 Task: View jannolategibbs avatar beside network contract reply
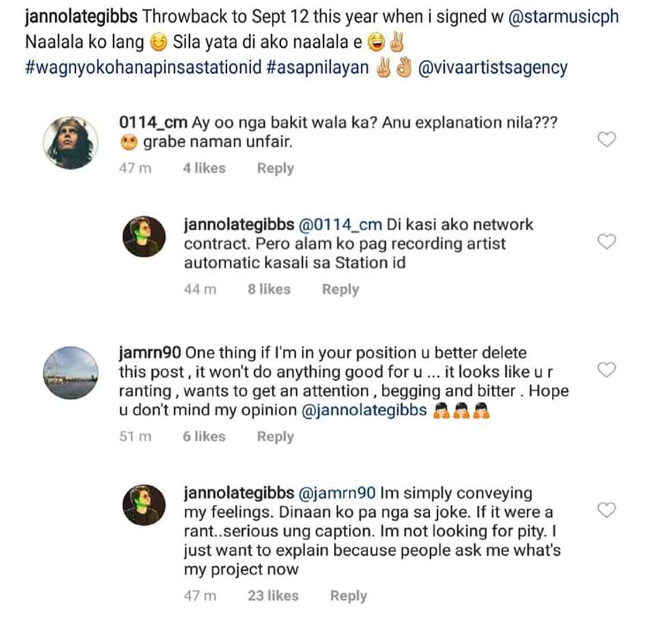[144, 236]
